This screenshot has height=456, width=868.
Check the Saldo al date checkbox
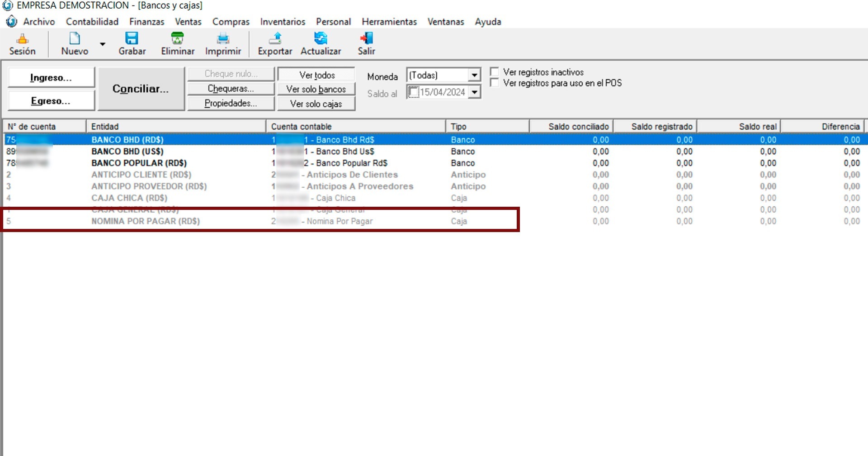[413, 92]
